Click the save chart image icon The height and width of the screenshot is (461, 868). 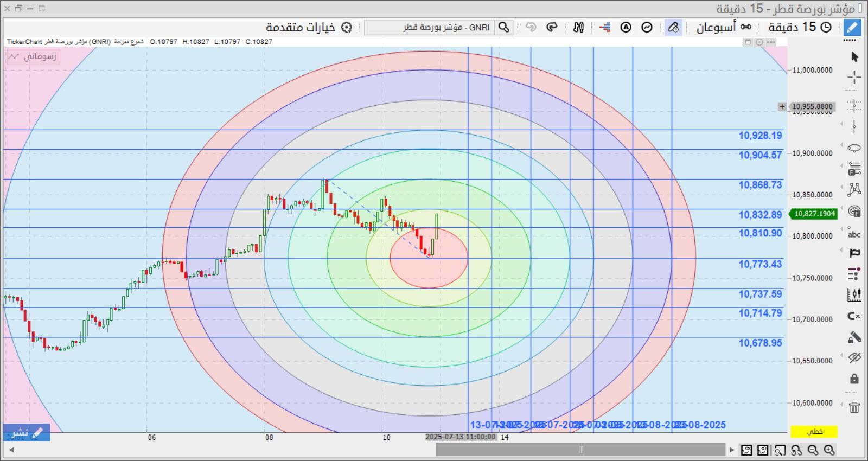tap(763, 450)
